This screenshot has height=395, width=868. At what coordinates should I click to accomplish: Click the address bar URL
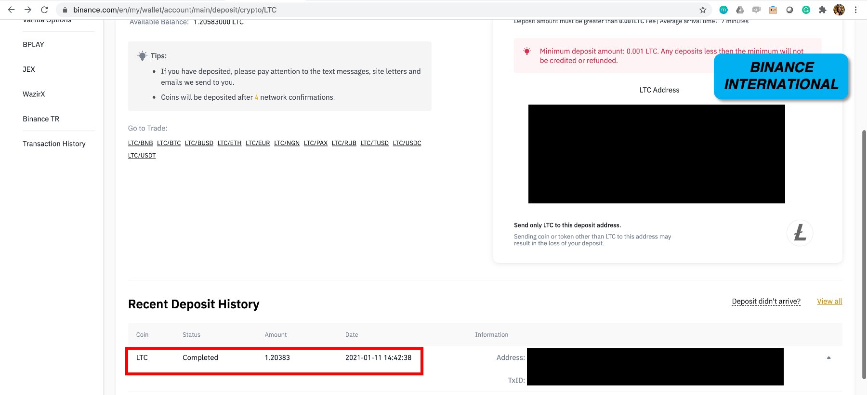click(175, 10)
